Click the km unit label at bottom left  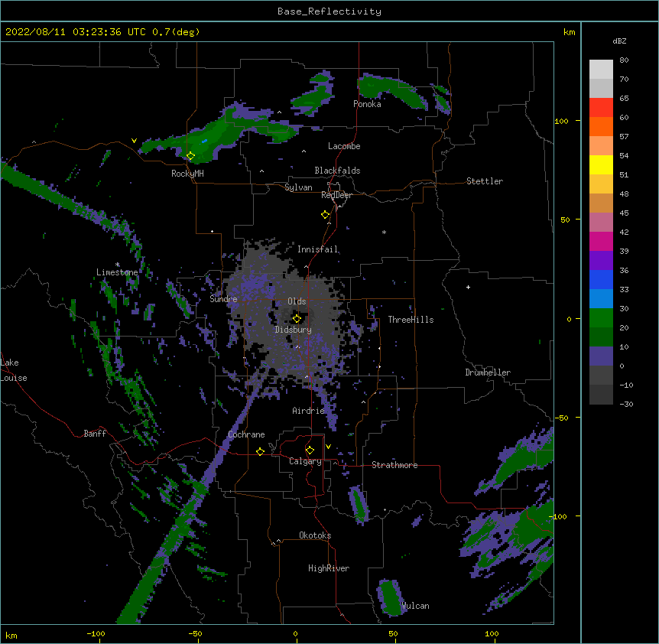[x=11, y=636]
